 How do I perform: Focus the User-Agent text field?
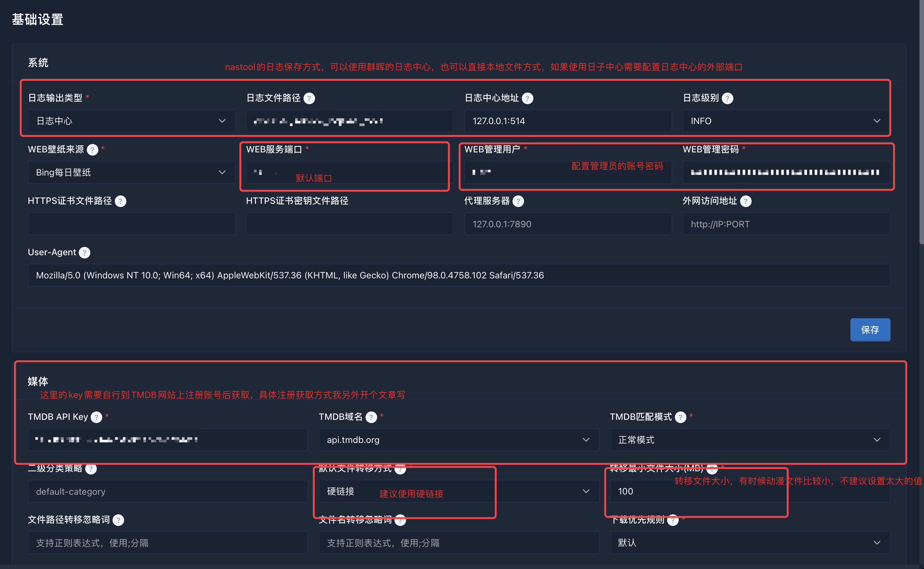[x=458, y=275]
